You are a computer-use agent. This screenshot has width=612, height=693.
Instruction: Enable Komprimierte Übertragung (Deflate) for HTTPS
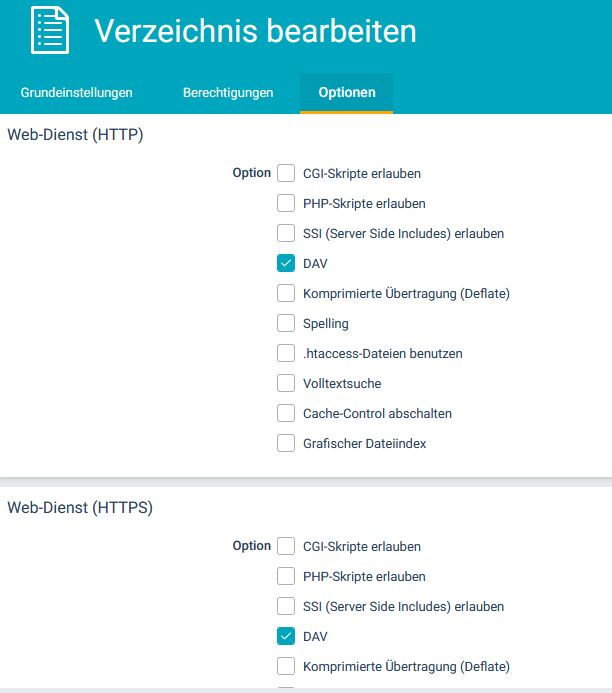pyautogui.click(x=286, y=666)
